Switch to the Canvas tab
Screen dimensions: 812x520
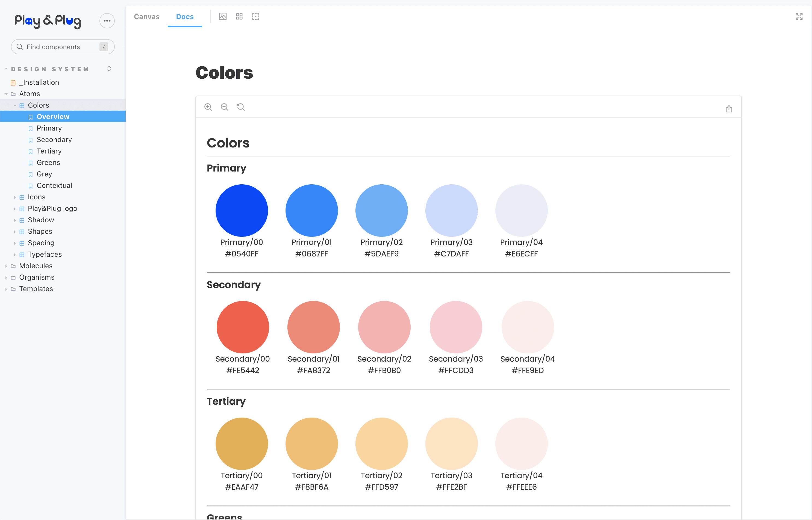coord(147,17)
